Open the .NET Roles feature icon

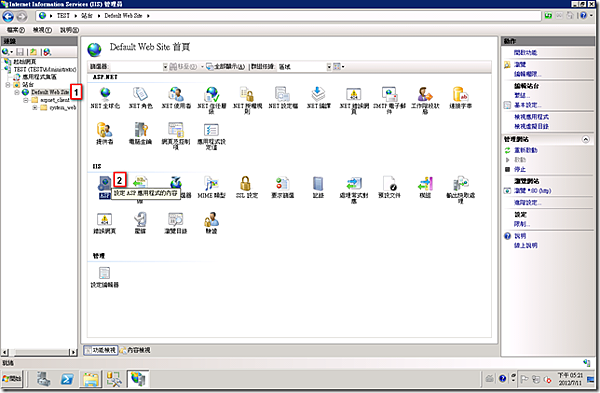click(x=140, y=94)
